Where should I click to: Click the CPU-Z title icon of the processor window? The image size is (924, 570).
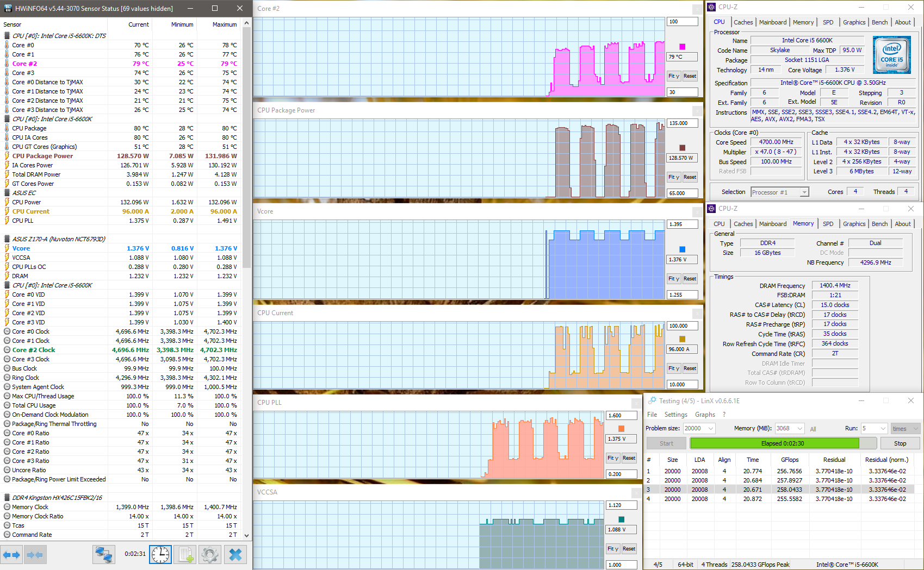pos(711,7)
